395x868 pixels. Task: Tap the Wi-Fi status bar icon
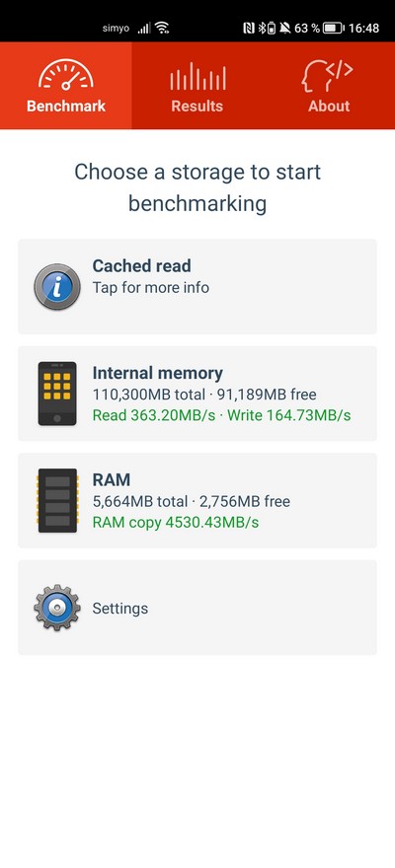162,28
